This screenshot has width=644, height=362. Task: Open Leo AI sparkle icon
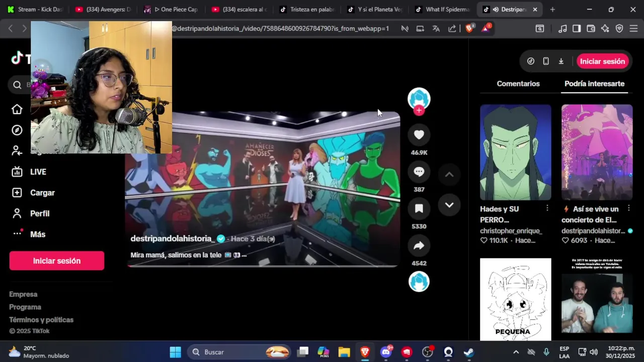click(605, 29)
